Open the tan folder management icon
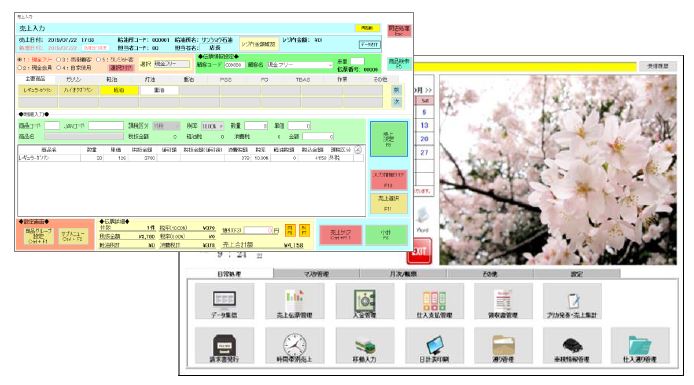694x385 pixels. pos(503,346)
